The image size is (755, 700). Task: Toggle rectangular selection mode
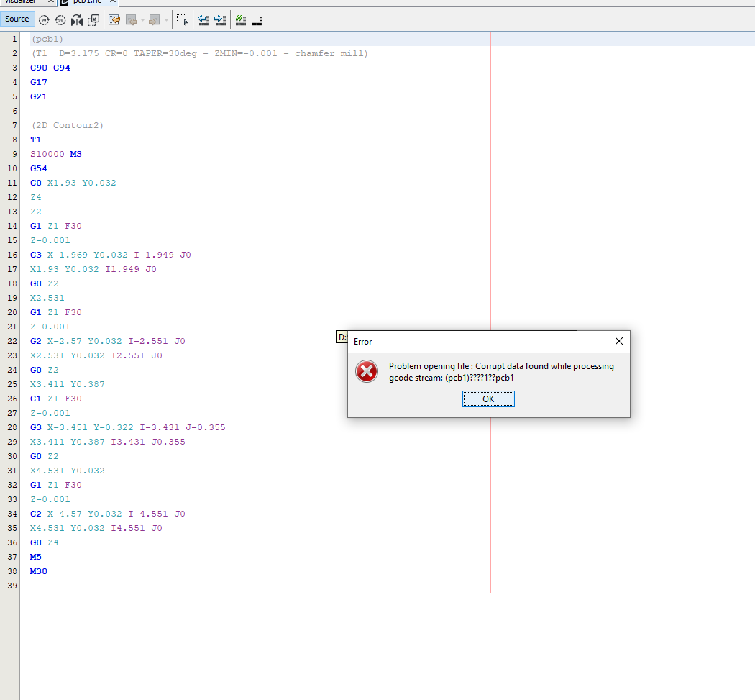click(183, 20)
